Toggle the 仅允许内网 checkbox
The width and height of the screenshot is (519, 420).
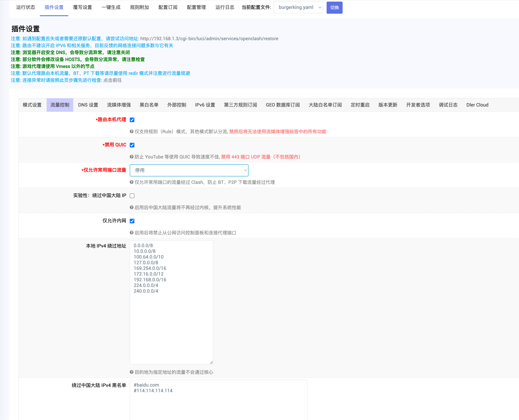pos(132,221)
